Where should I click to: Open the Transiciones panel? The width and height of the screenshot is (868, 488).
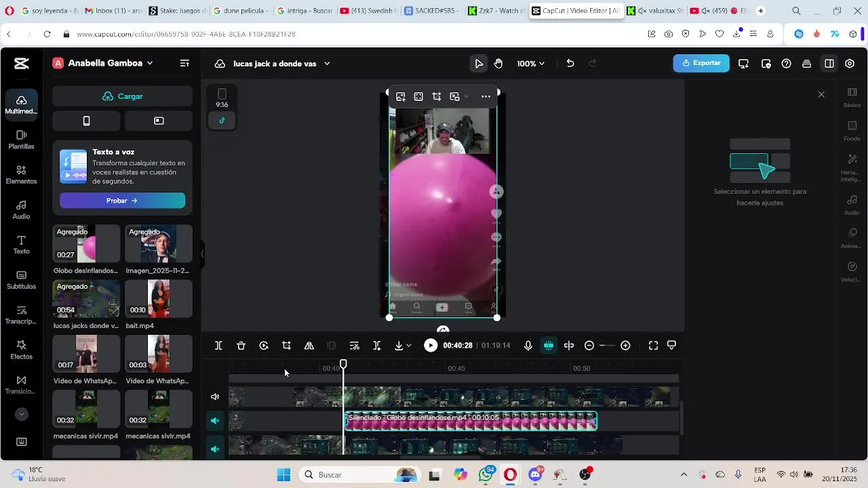(21, 385)
